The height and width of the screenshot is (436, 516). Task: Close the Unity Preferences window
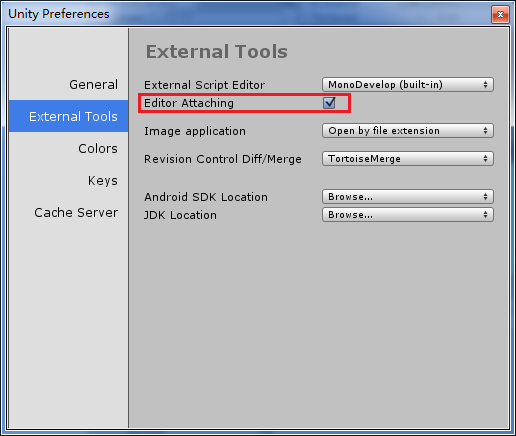pyautogui.click(x=500, y=14)
